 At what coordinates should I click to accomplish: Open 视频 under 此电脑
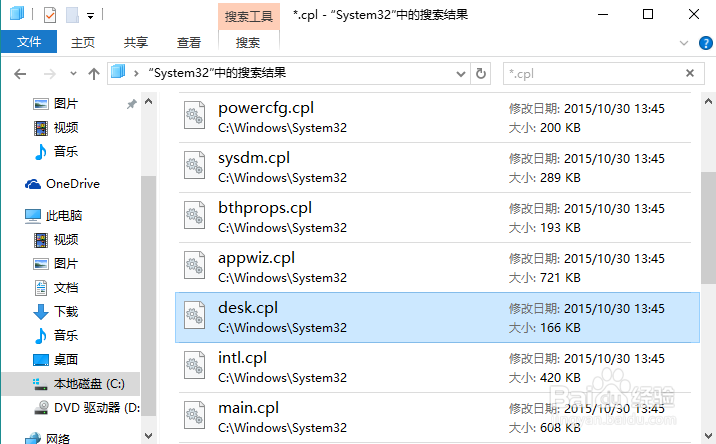pyautogui.click(x=56, y=239)
